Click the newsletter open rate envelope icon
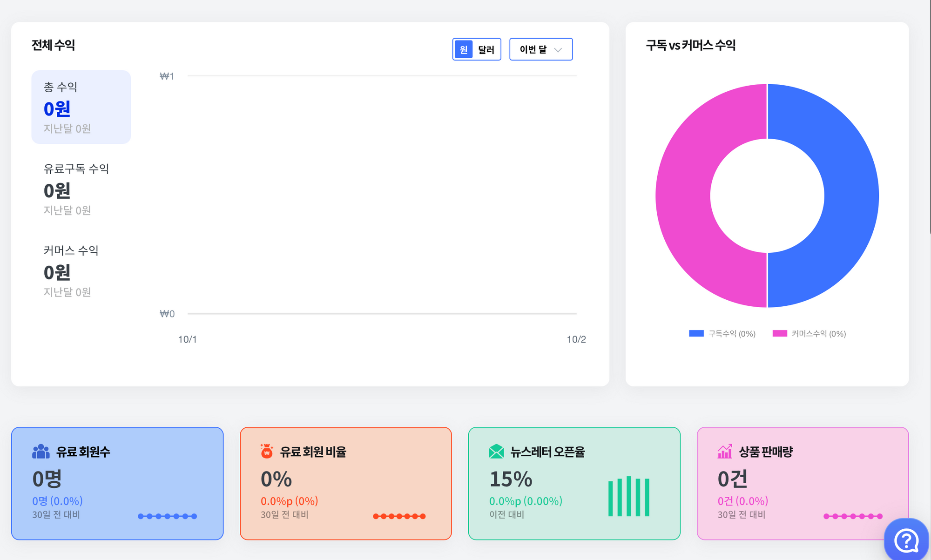Image resolution: width=931 pixels, height=560 pixels. pos(496,451)
